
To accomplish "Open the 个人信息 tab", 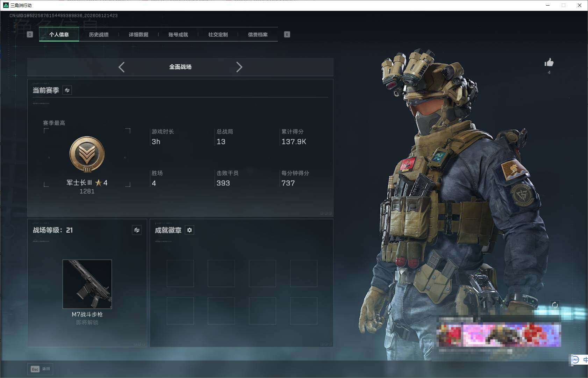I will coord(59,35).
